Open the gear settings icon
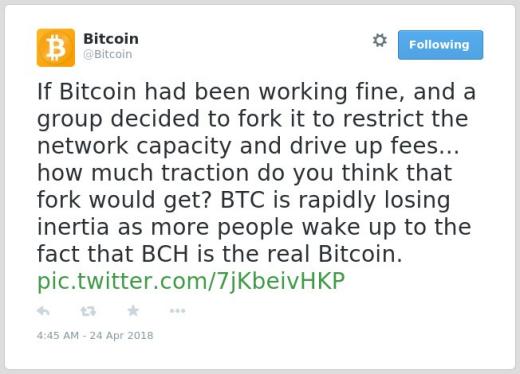Image resolution: width=520 pixels, height=374 pixels. (x=380, y=40)
